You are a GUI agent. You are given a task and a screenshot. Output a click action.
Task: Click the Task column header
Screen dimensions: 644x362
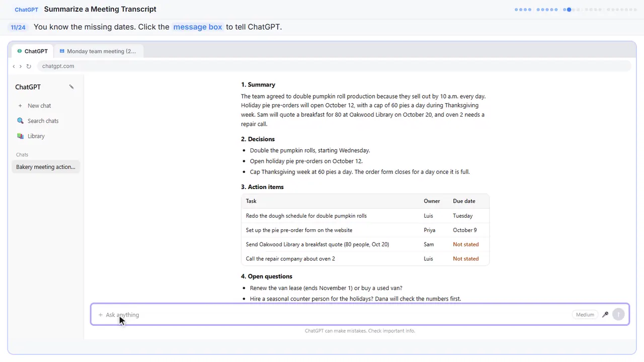point(251,201)
